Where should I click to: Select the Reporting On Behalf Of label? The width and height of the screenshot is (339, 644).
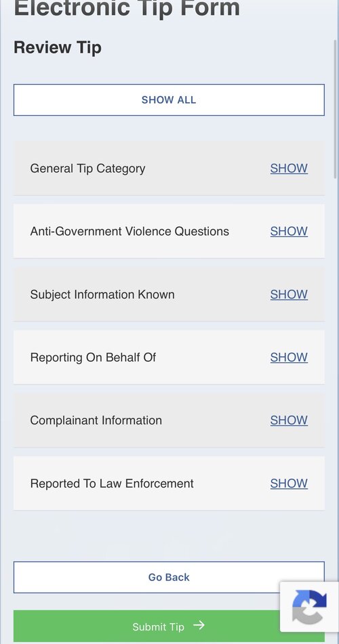click(93, 358)
